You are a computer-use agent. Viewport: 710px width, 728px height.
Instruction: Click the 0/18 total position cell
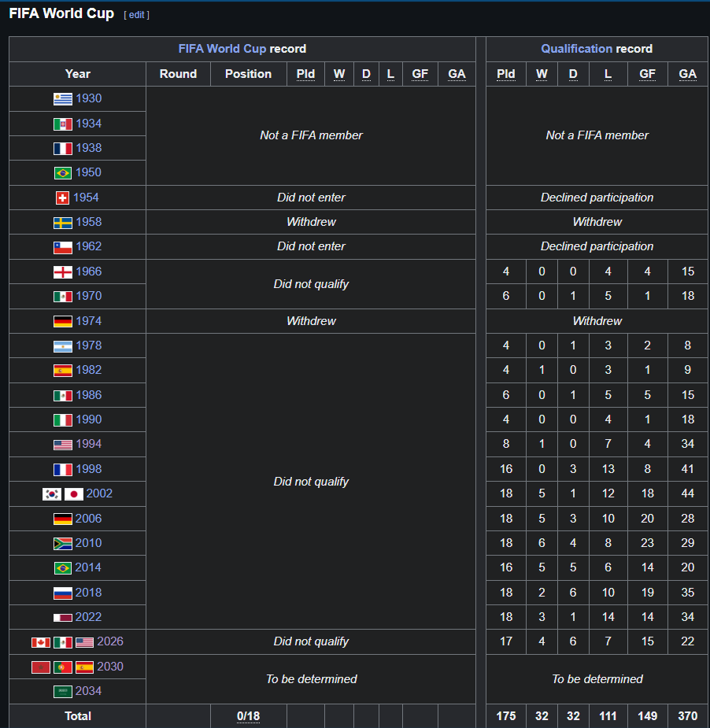(249, 716)
